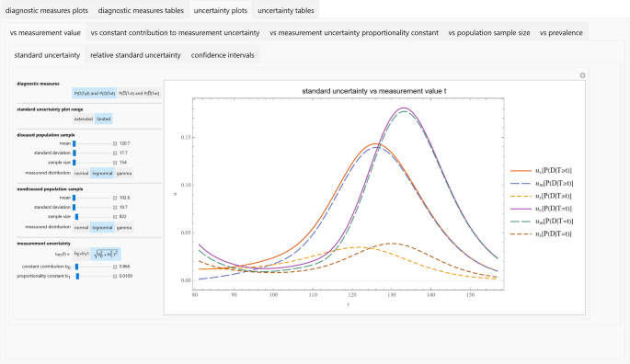
Task: Switch to vs population sample size tab
Action: pos(489,33)
